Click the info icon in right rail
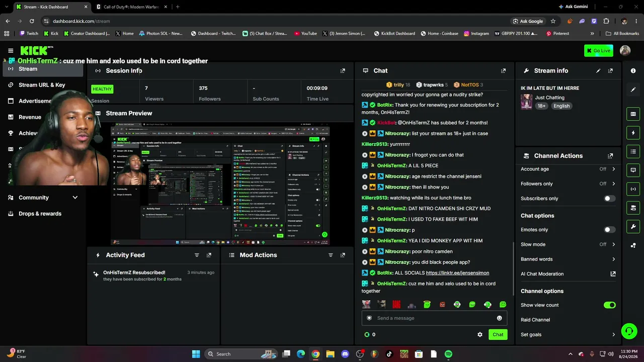Viewport: 644px width, 362px height. [x=633, y=71]
